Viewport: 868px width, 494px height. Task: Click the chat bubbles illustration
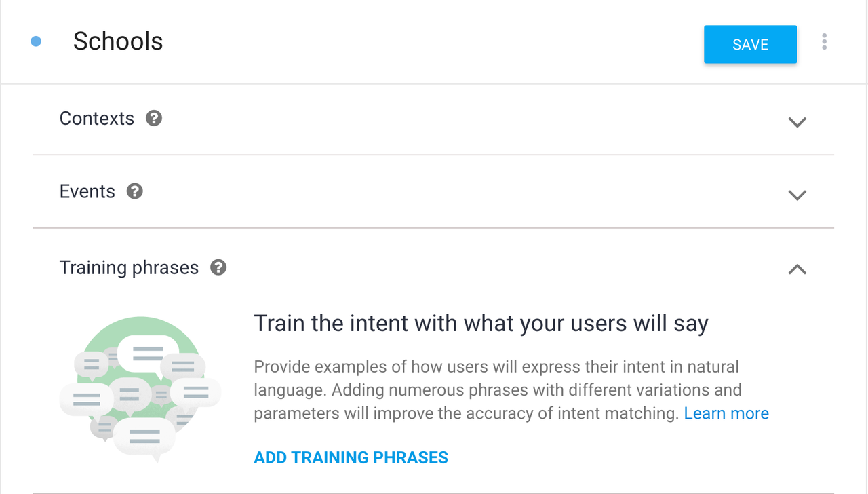pyautogui.click(x=140, y=387)
